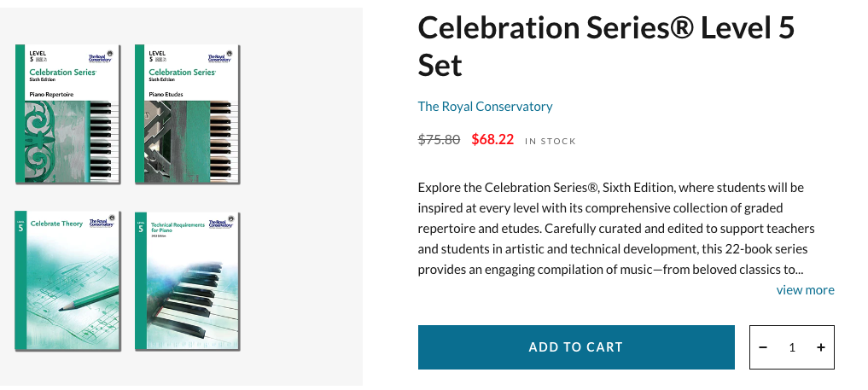The image size is (868, 390).
Task: View the Celebrate Theory book cover
Action: coord(67,280)
